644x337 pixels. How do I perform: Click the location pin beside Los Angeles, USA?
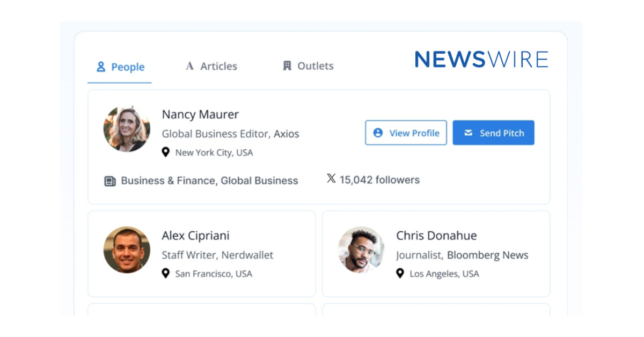[x=399, y=274]
